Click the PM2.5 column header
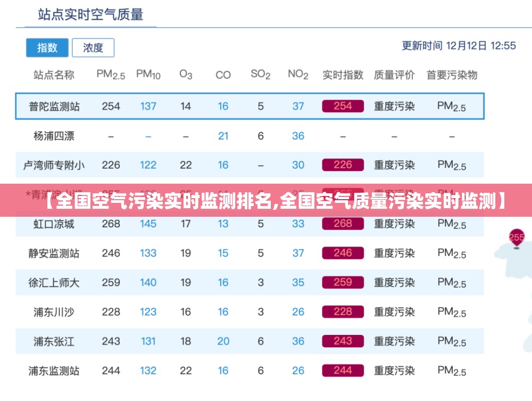This screenshot has height=401, width=532. pos(111,75)
